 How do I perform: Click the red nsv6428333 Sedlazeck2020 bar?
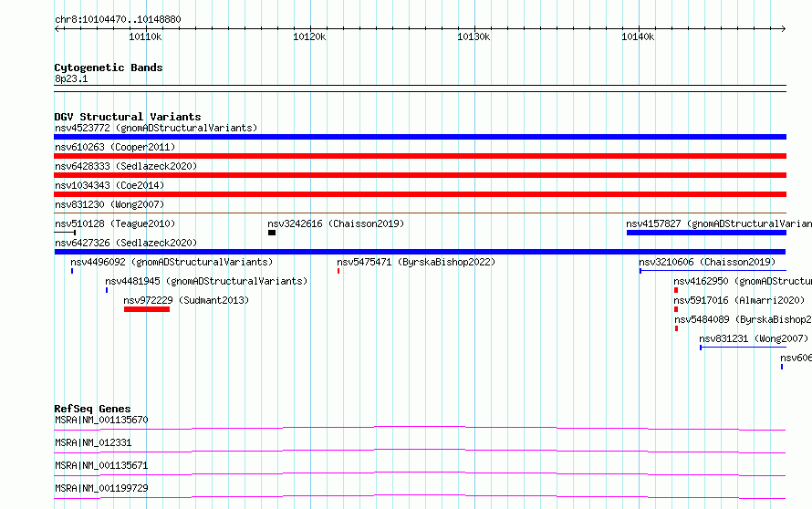pos(420,175)
